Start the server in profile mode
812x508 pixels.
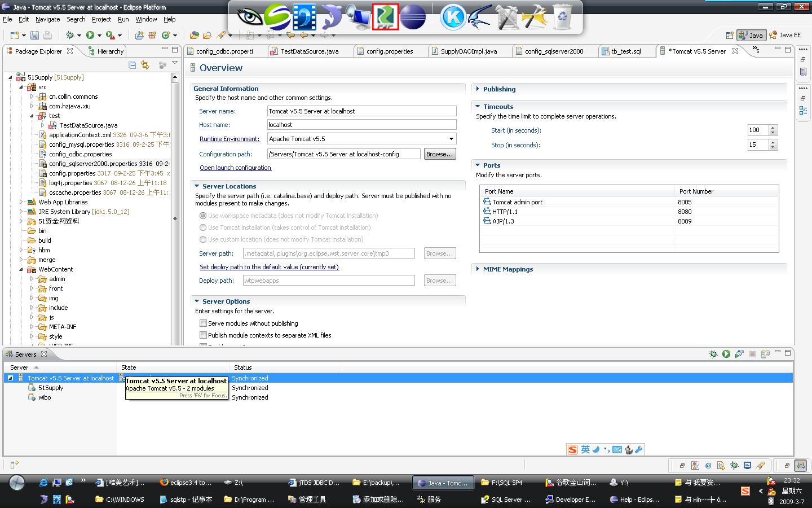tap(739, 354)
